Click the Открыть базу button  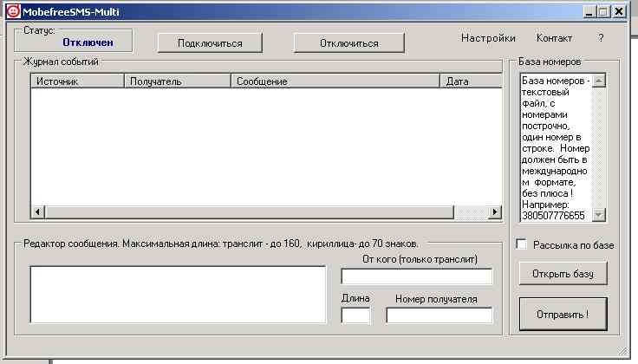pyautogui.click(x=563, y=273)
